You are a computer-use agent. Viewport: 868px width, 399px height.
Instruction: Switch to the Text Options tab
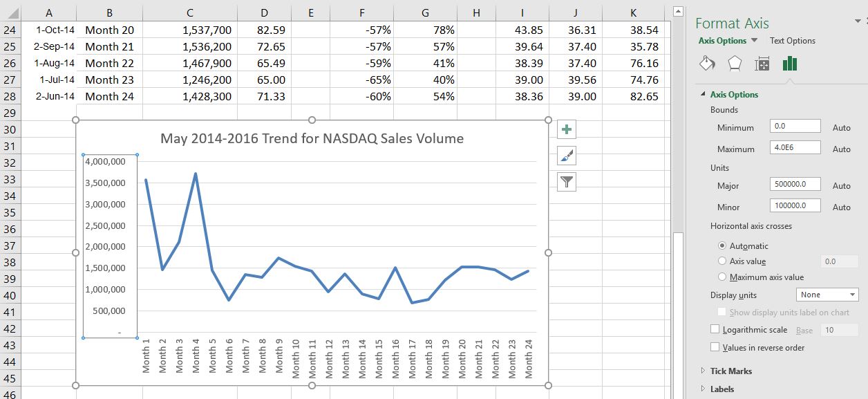point(793,41)
